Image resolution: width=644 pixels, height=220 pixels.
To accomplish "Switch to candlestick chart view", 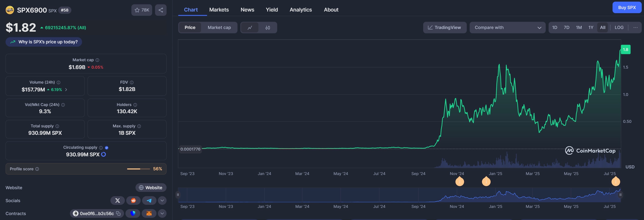I will pos(268,28).
